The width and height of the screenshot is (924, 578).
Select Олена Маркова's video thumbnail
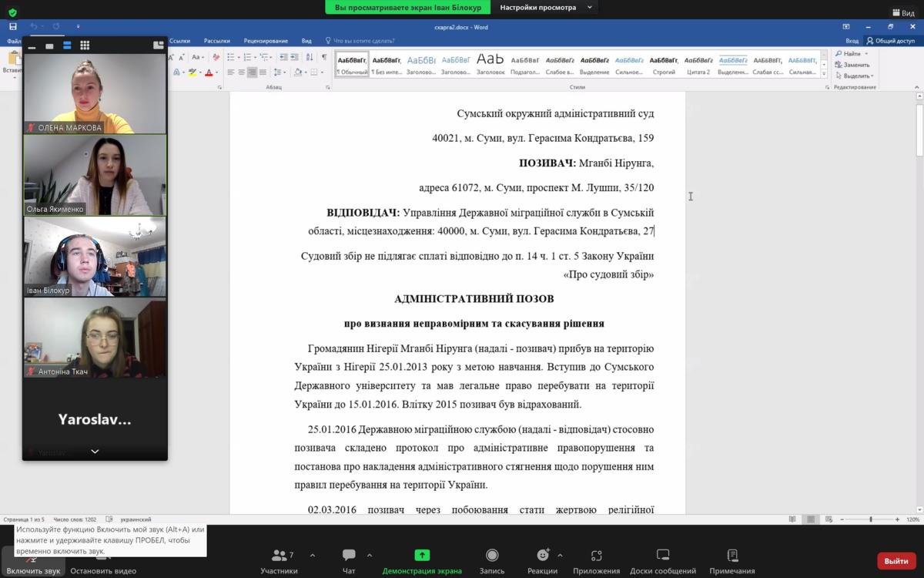95,93
